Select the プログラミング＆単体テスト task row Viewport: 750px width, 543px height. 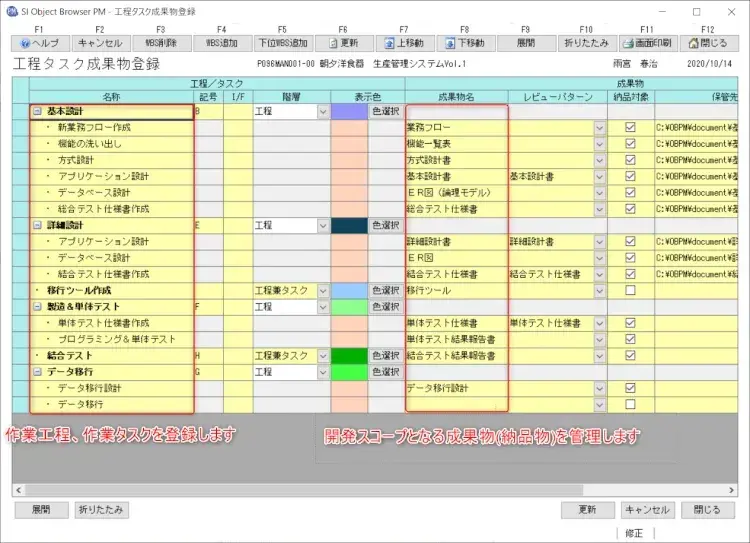[112, 339]
